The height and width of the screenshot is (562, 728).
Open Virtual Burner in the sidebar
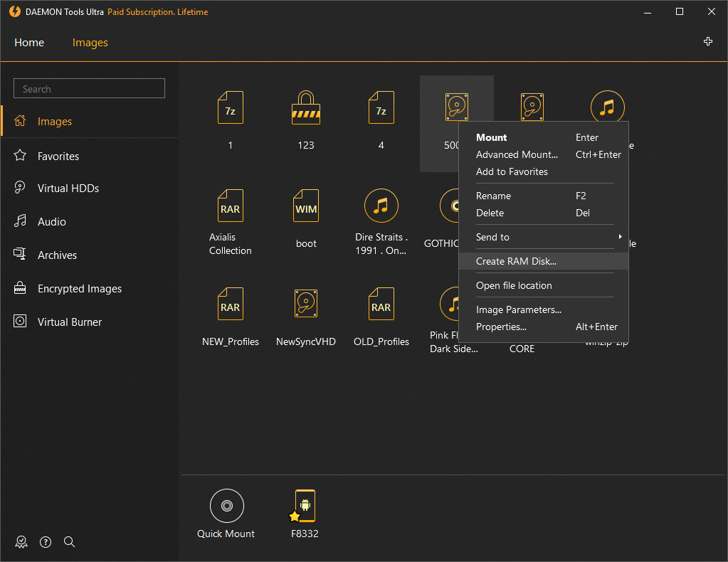click(90, 322)
